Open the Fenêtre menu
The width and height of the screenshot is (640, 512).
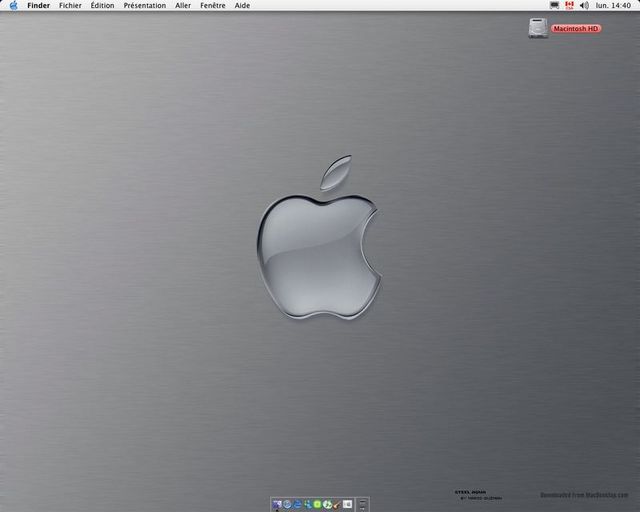(213, 5)
